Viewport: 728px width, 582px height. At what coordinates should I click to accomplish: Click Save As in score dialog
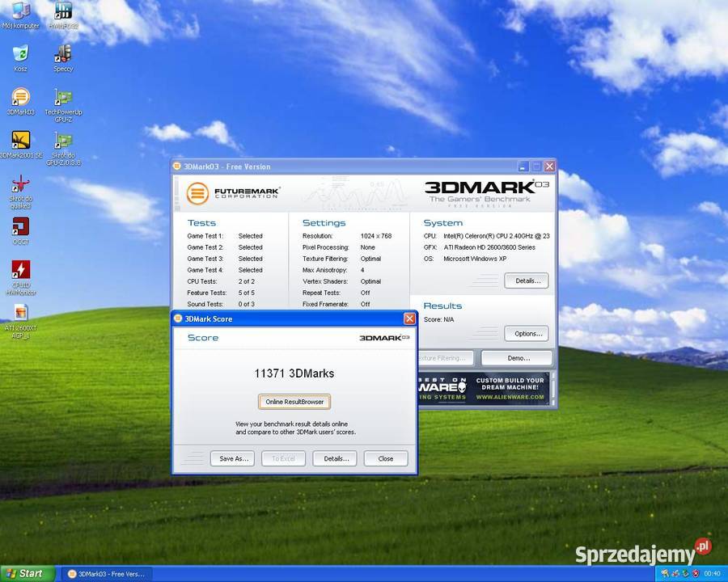coord(233,458)
